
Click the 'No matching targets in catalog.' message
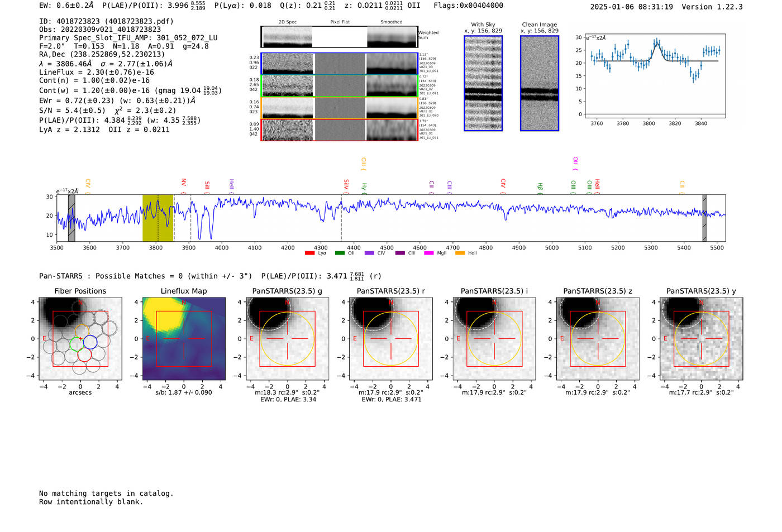coord(106,493)
